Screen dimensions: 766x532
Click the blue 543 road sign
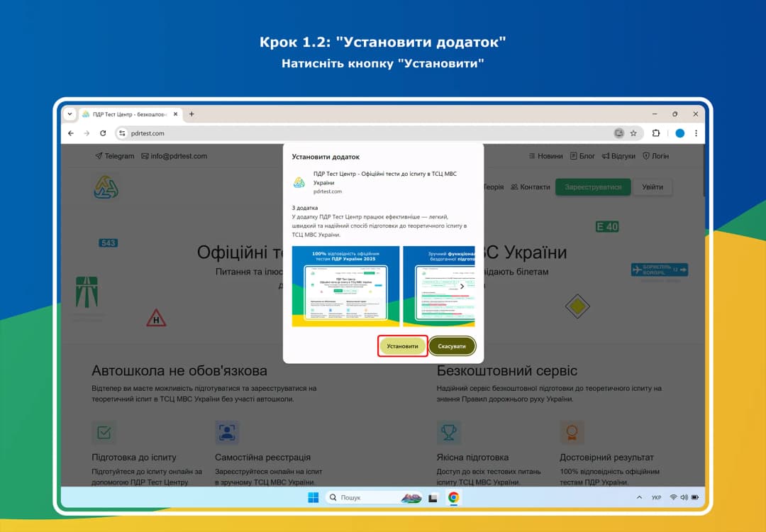[x=108, y=243]
